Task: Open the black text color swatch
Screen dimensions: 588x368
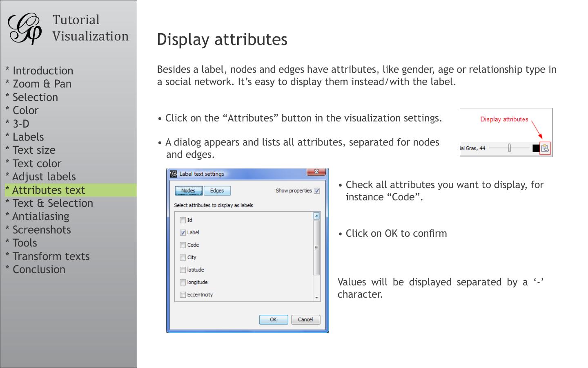Action: pyautogui.click(x=536, y=148)
